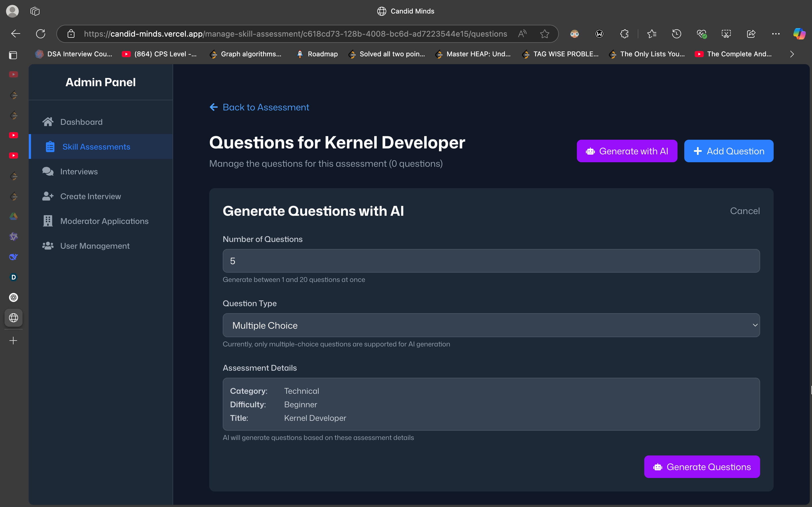Open the read aloud icon in address bar
Image resolution: width=812 pixels, height=507 pixels.
pos(522,34)
